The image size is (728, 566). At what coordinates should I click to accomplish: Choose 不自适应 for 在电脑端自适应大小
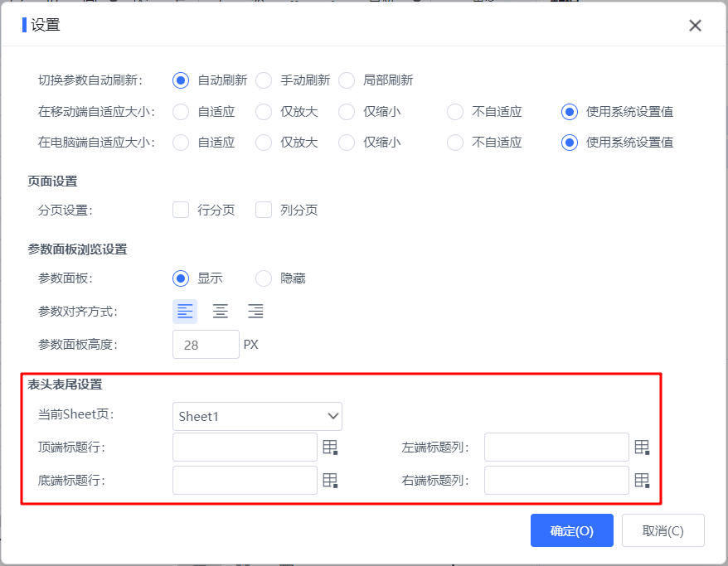[x=455, y=143]
